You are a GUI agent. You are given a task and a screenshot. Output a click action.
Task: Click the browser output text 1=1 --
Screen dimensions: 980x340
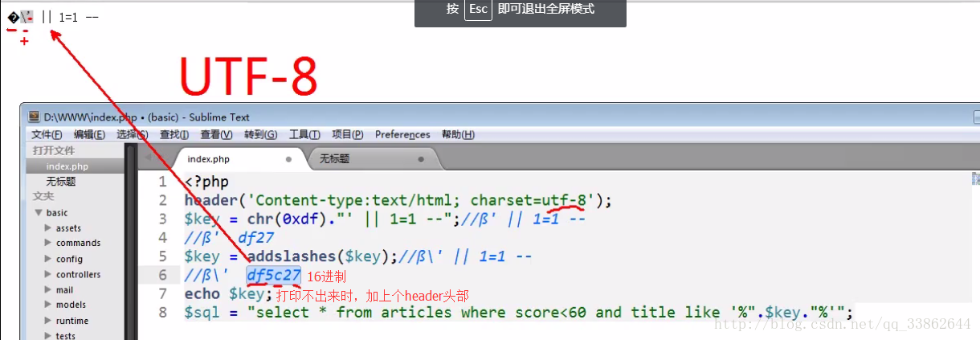[79, 16]
